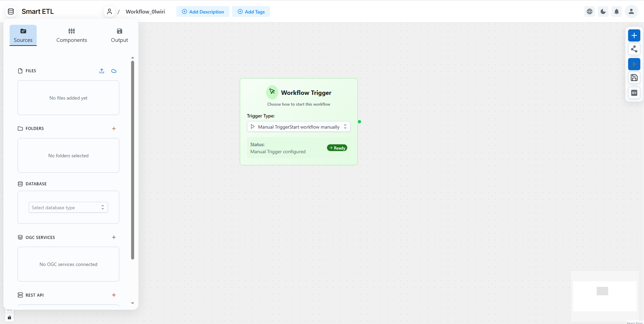Screen dimensions: 644x324
Task: Switch to the Components tab
Action: tap(71, 35)
